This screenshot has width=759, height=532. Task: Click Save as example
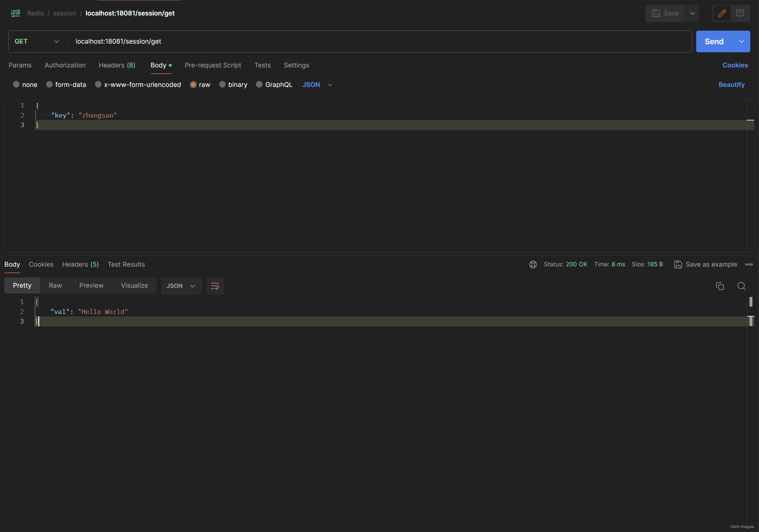point(705,264)
